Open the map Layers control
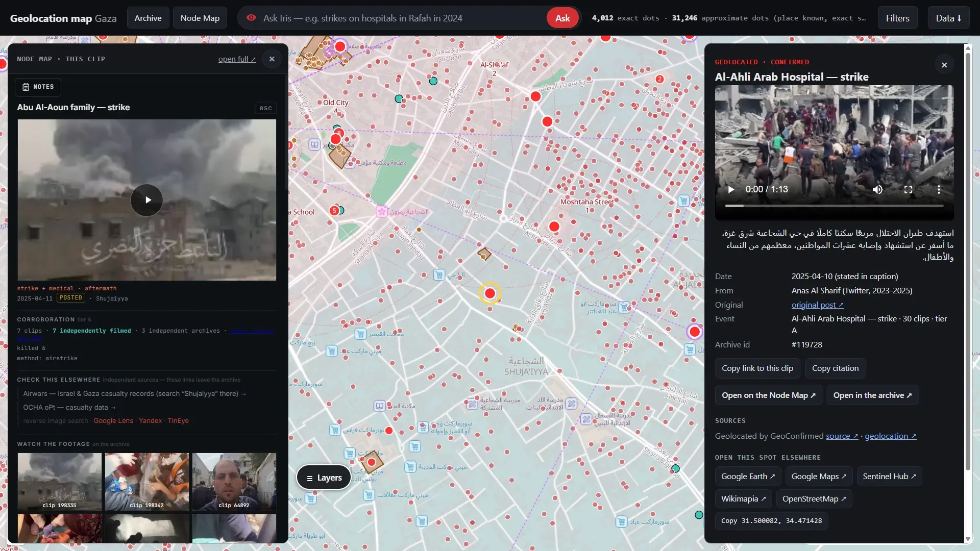Image resolution: width=980 pixels, height=551 pixels. (x=324, y=478)
